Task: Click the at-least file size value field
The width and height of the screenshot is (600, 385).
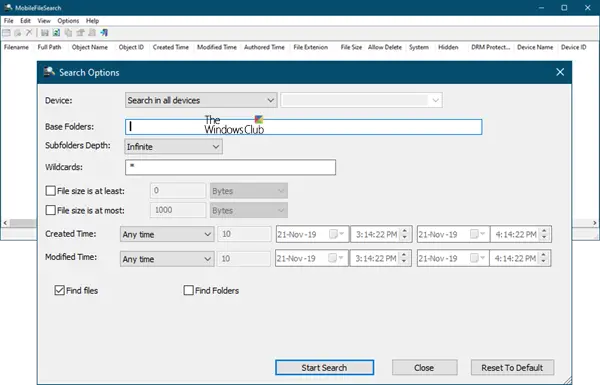Action: coord(178,191)
